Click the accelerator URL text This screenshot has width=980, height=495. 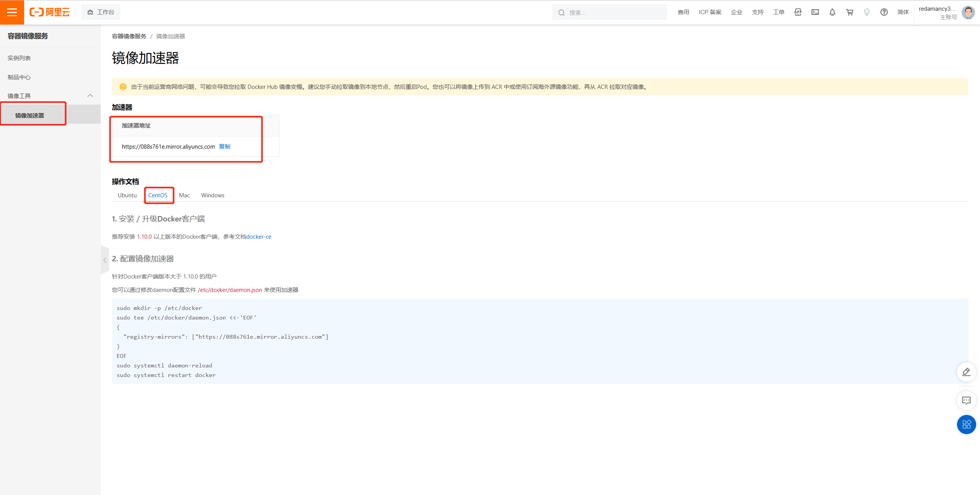[168, 146]
